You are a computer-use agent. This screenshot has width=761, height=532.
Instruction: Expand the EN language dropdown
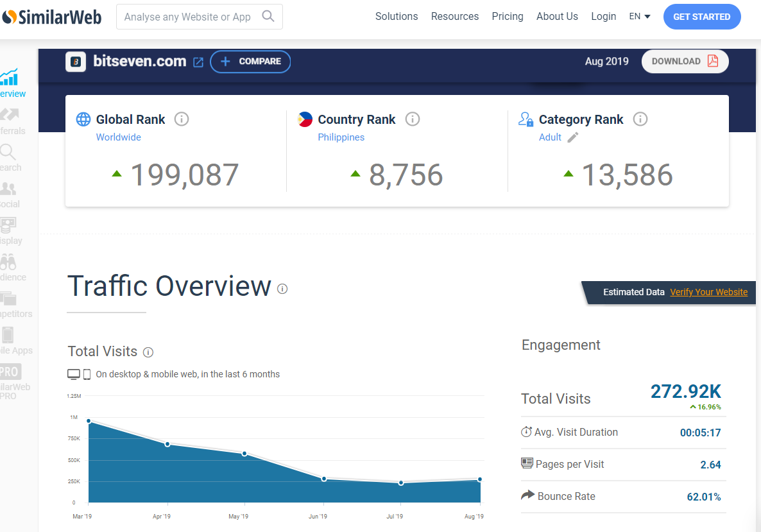coord(640,17)
